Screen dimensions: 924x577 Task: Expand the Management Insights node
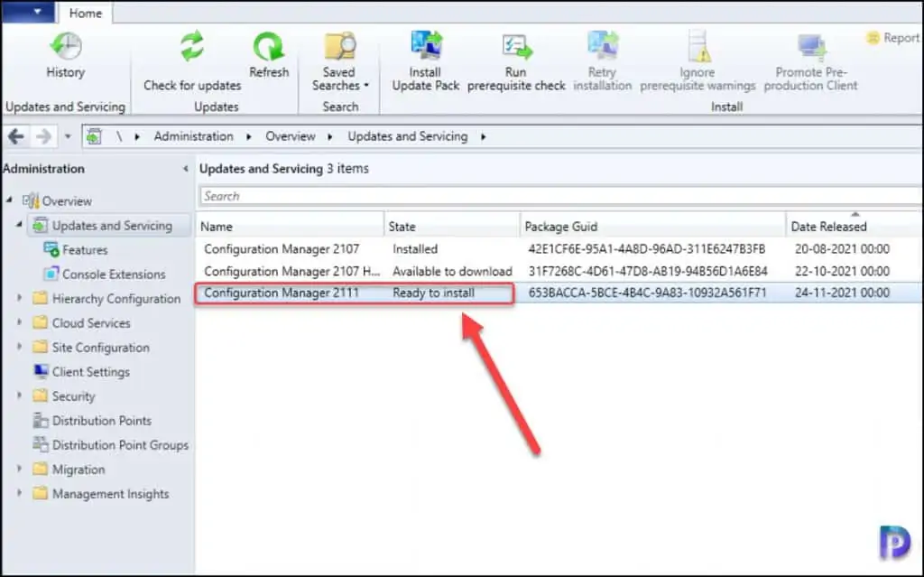click(19, 493)
